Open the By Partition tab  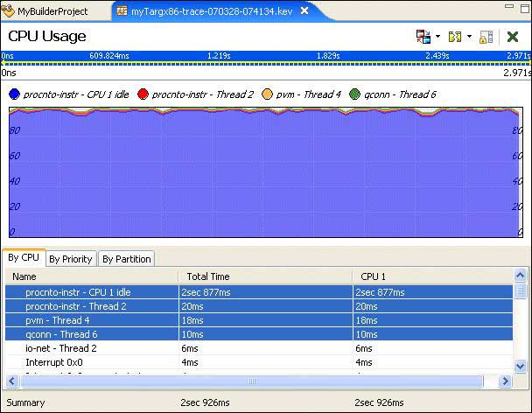pyautogui.click(x=127, y=259)
